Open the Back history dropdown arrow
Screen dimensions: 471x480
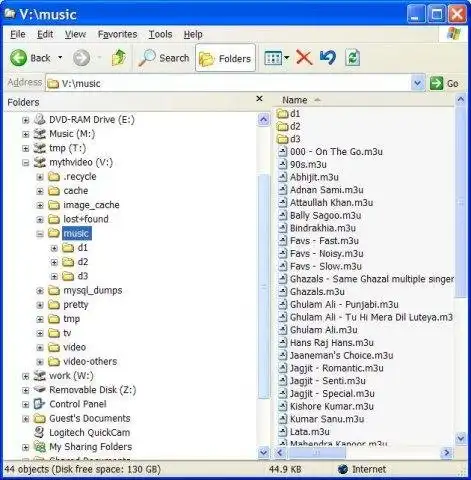pos(60,58)
